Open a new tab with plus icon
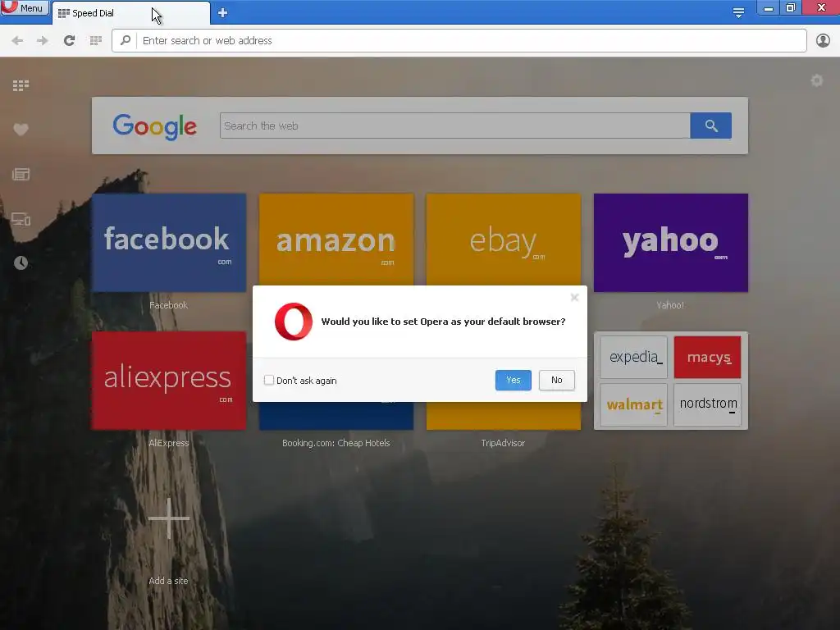Screen dimensions: 840x630 pyautogui.click(x=223, y=13)
